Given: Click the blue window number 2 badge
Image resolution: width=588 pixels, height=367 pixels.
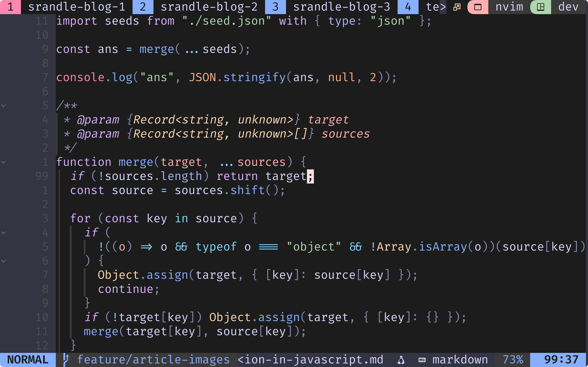Looking at the screenshot, I should point(143,7).
